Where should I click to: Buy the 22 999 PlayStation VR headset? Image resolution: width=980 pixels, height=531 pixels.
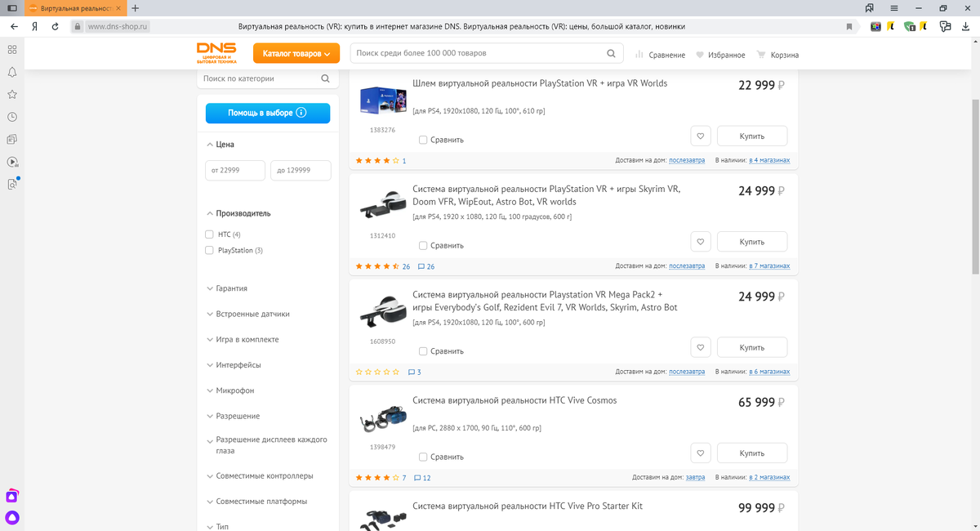[752, 136]
